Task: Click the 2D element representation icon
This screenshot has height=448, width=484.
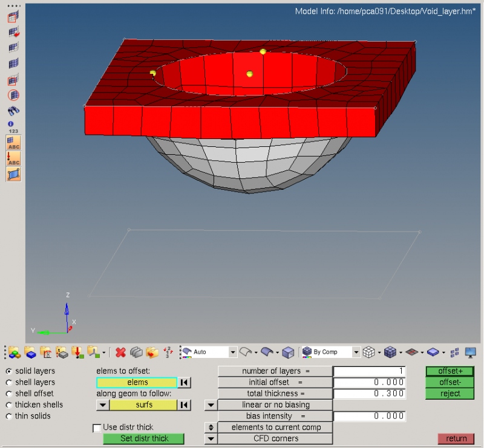Action: coord(433,352)
